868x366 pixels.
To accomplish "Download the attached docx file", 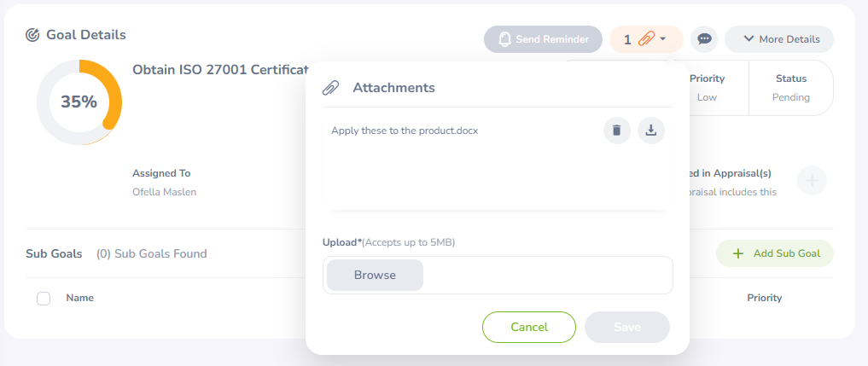I will click(x=651, y=131).
